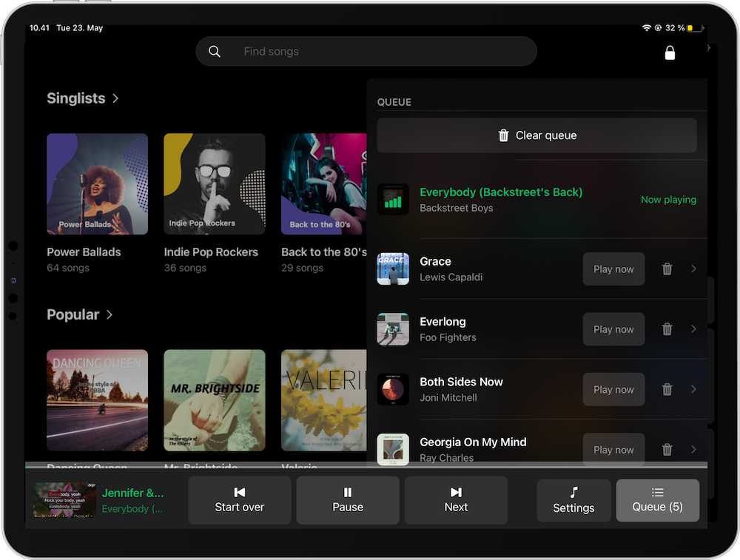
Task: Click the Indie Pop Rockers title text
Action: point(211,252)
